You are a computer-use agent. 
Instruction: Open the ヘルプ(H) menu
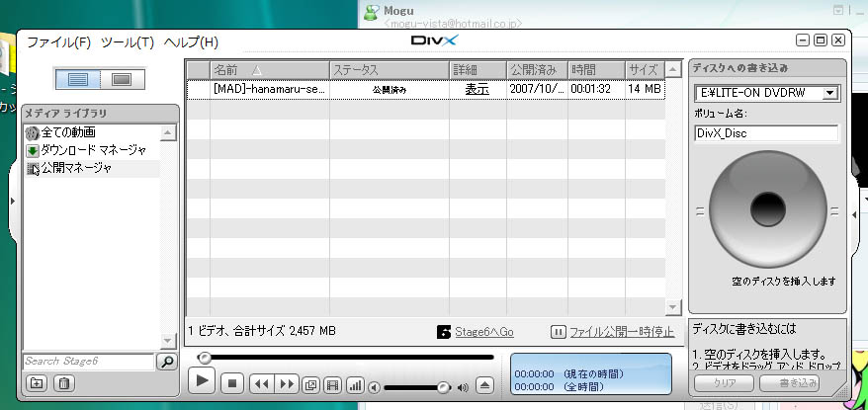(191, 42)
